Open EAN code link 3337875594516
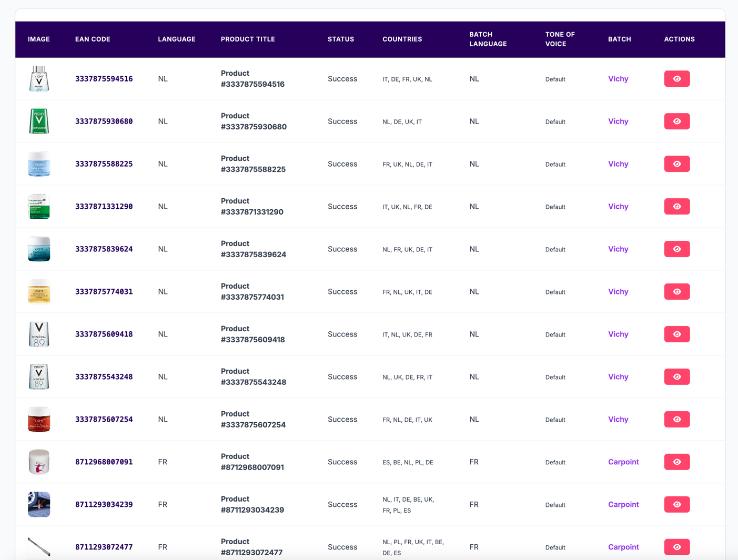The image size is (738, 560). [104, 78]
